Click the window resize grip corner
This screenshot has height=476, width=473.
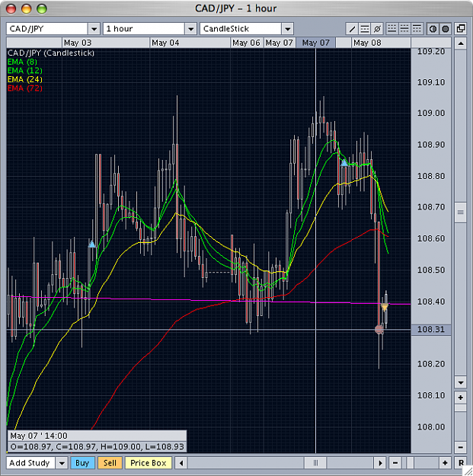468,471
